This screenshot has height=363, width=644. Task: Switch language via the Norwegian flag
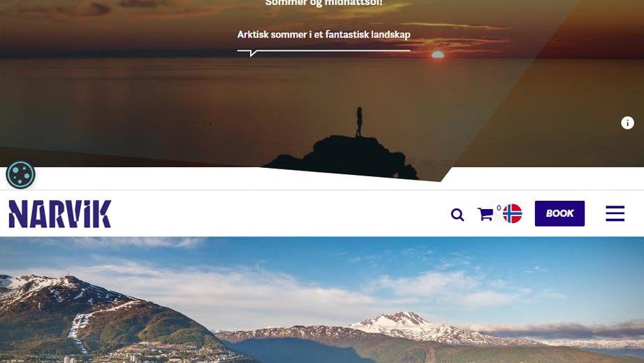(x=512, y=213)
